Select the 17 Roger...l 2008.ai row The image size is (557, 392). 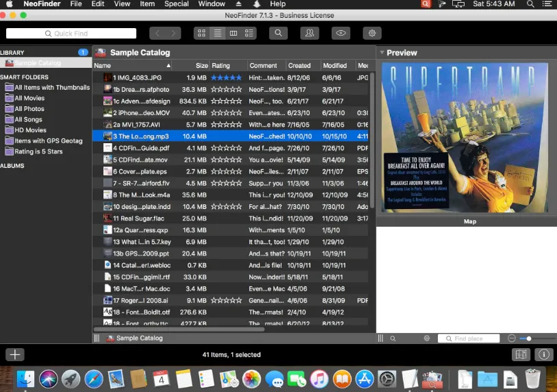tap(231, 300)
